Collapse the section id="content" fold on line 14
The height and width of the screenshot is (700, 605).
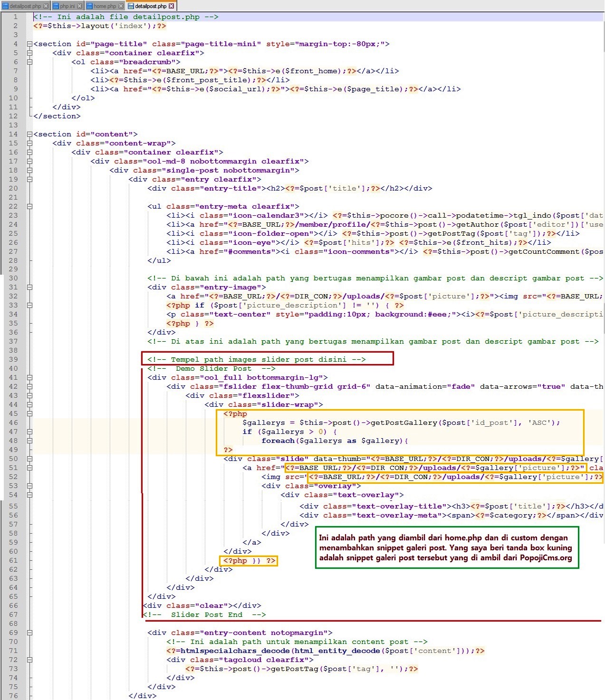(x=29, y=134)
